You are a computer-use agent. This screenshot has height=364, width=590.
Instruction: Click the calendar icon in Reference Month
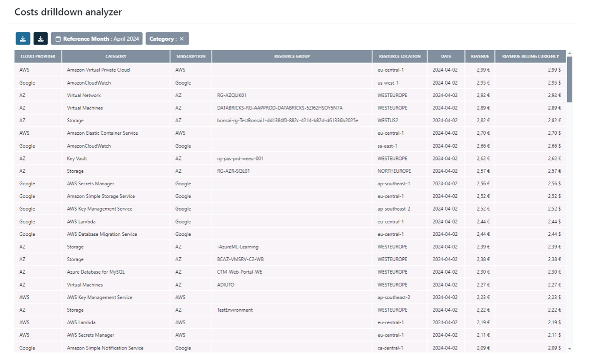(x=58, y=39)
